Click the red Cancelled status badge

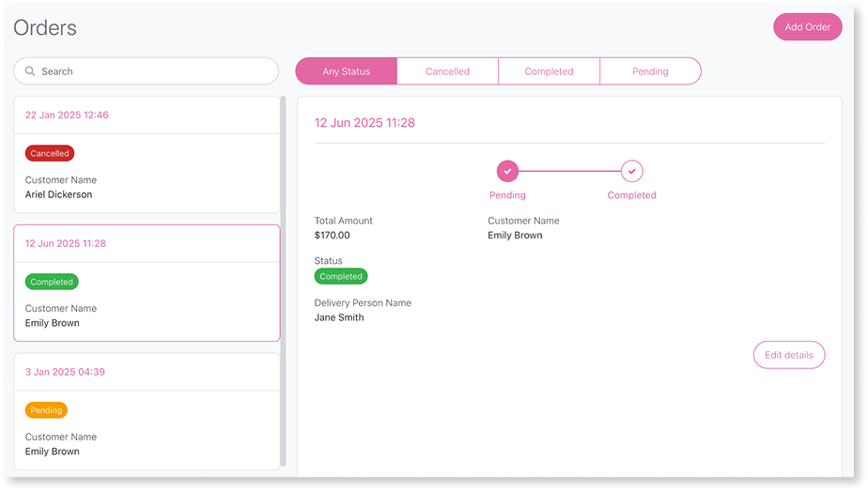(49, 153)
